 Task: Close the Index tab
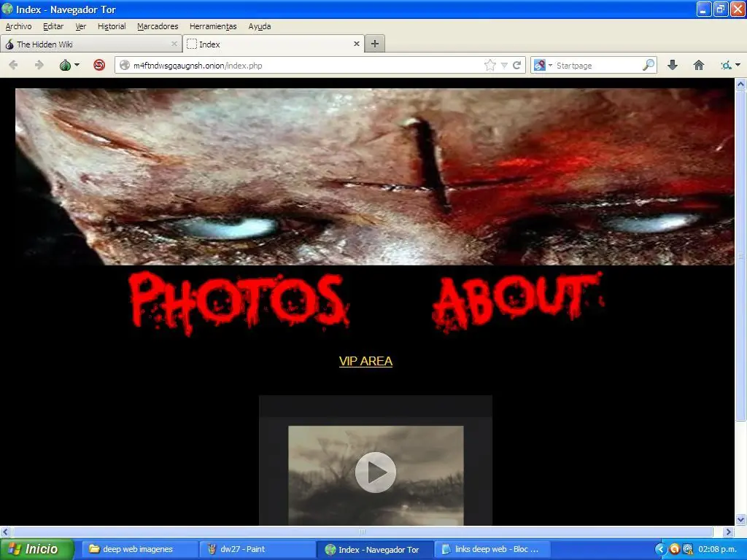tap(356, 44)
